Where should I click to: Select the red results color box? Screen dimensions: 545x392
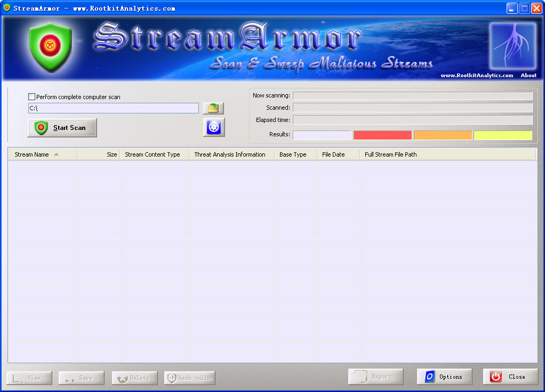tap(382, 135)
